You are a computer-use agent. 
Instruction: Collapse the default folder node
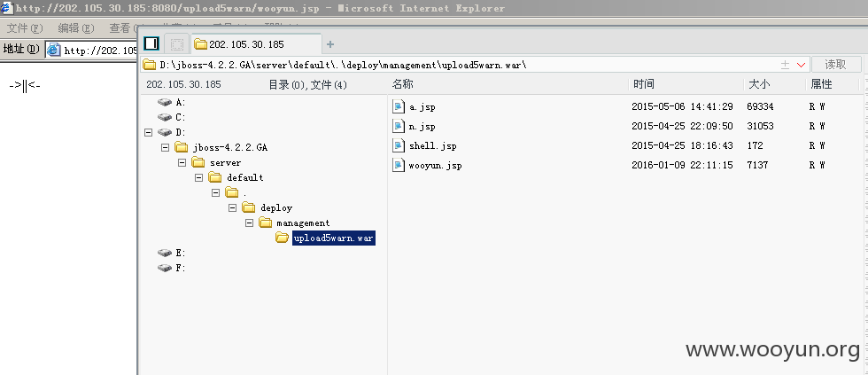[198, 178]
